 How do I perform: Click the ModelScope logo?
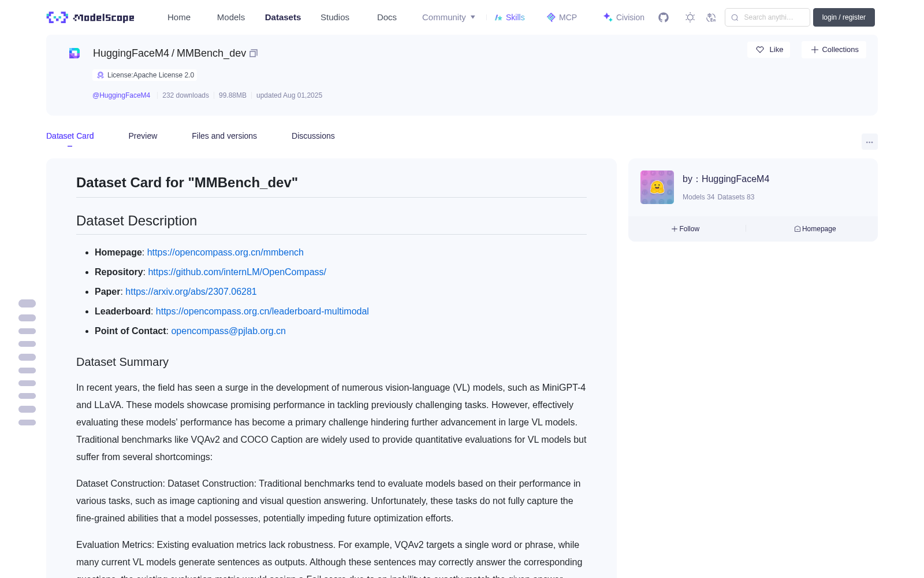[91, 17]
